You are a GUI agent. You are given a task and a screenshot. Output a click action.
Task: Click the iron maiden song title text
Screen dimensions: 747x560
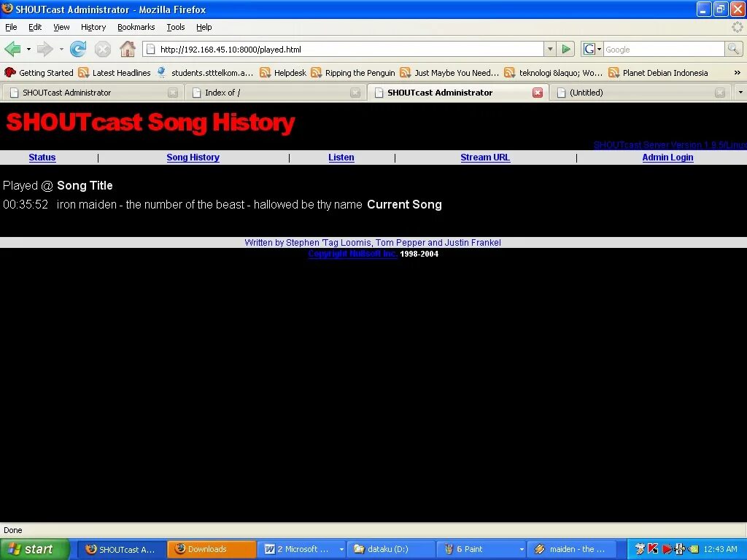click(x=209, y=205)
